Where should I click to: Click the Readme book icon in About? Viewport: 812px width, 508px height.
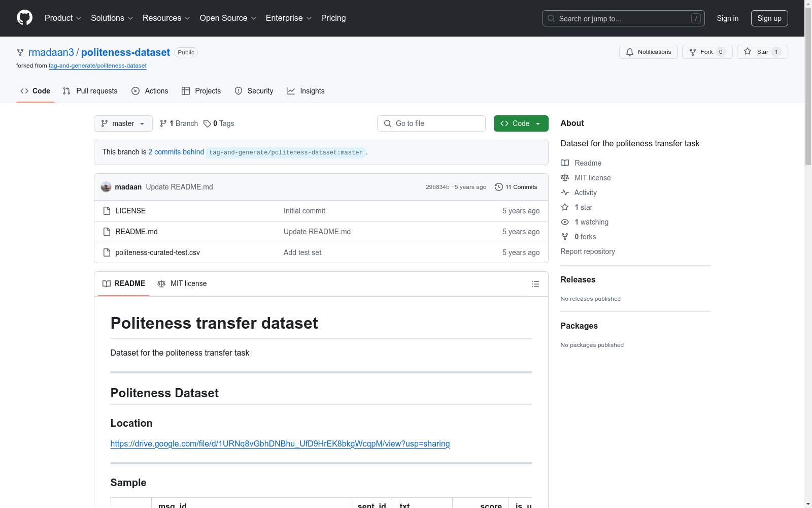pyautogui.click(x=565, y=163)
